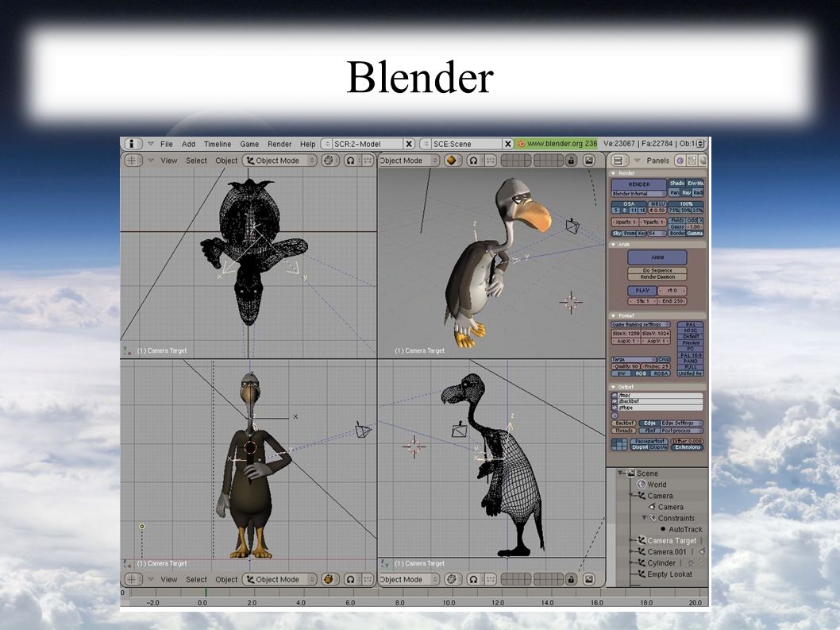
Task: Delete the SCE:Scene entry with its X
Action: click(507, 144)
